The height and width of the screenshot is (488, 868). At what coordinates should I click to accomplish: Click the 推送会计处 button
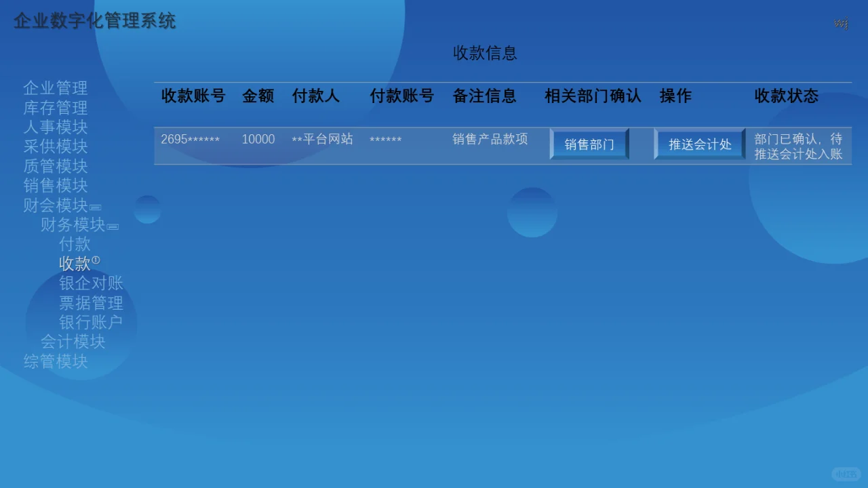click(x=700, y=144)
